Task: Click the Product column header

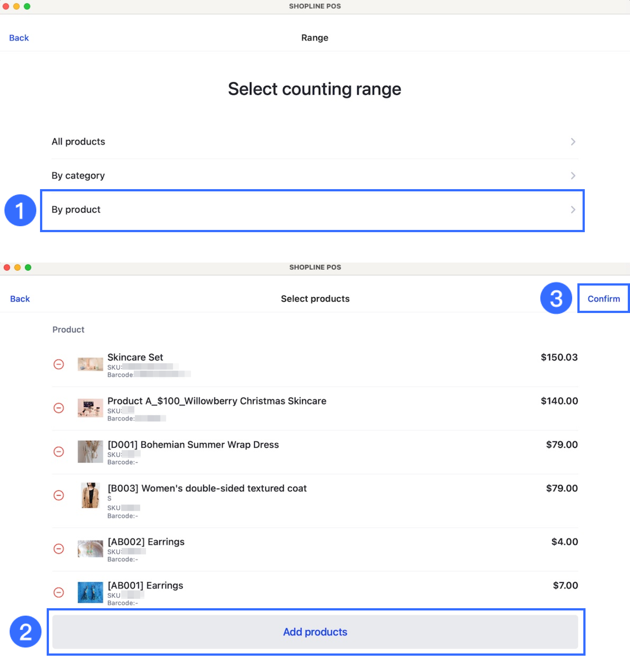Action: click(x=69, y=330)
